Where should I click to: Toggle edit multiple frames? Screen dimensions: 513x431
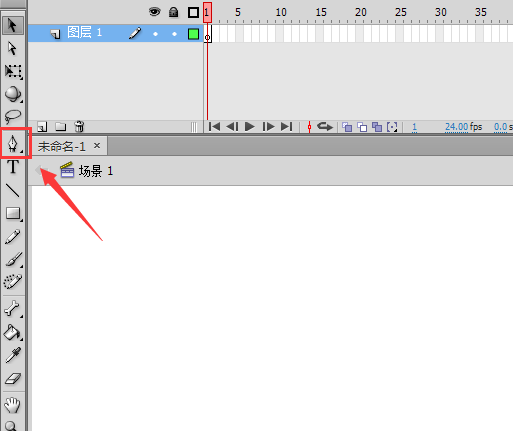pyautogui.click(x=377, y=127)
